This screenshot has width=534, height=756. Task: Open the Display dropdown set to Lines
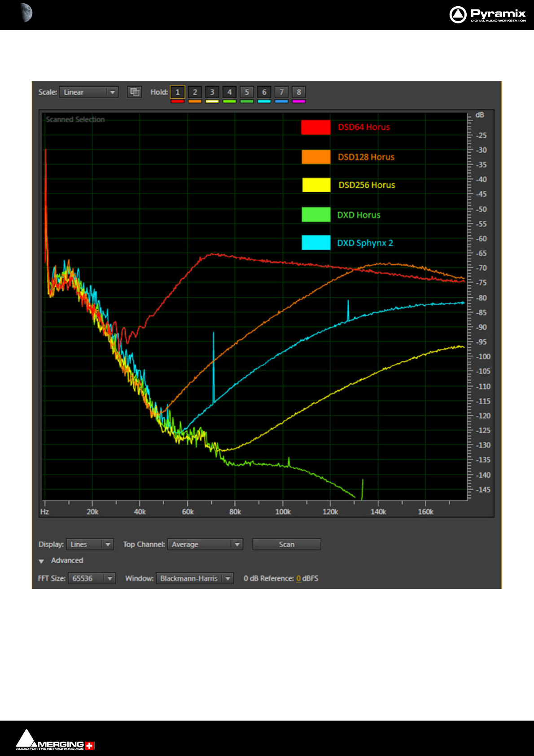[90, 545]
